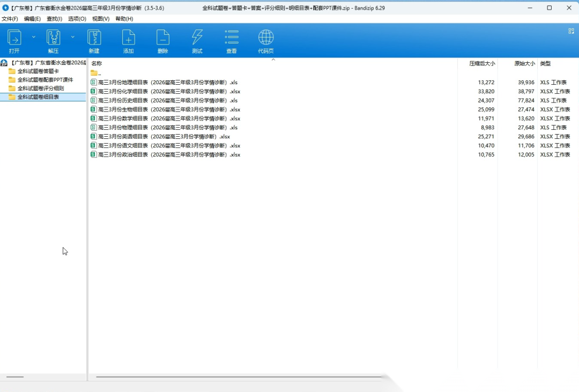
Task: Click the 删除 (Delete) toolbar icon
Action: (x=163, y=38)
